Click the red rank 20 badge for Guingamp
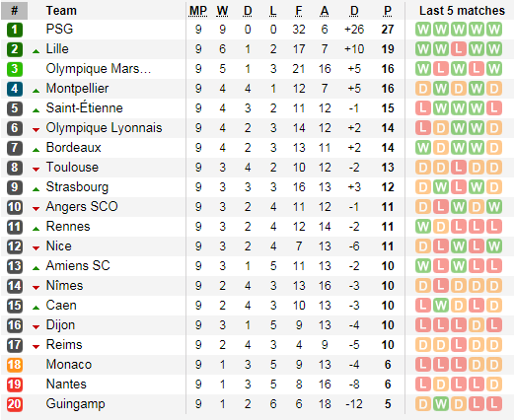 15,404
